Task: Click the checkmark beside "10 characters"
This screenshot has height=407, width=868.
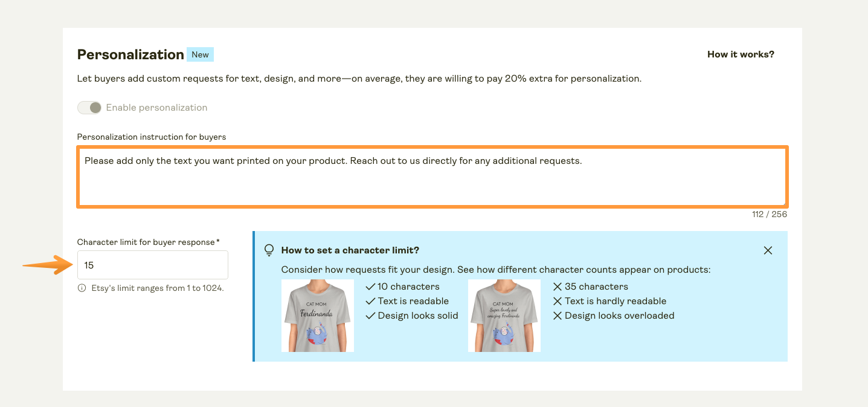Action: click(x=370, y=286)
